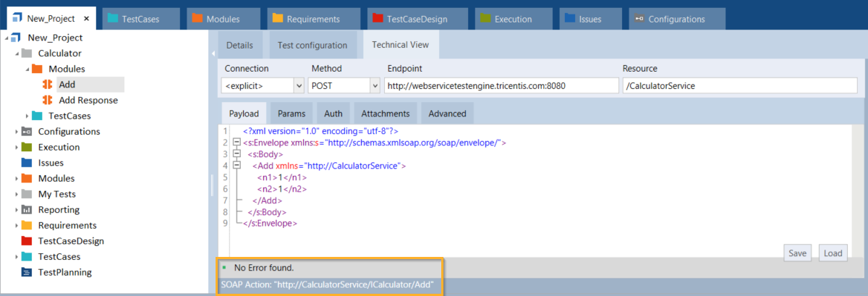Open the Connection dropdown
Screen dimensions: 868x296
[x=299, y=85]
